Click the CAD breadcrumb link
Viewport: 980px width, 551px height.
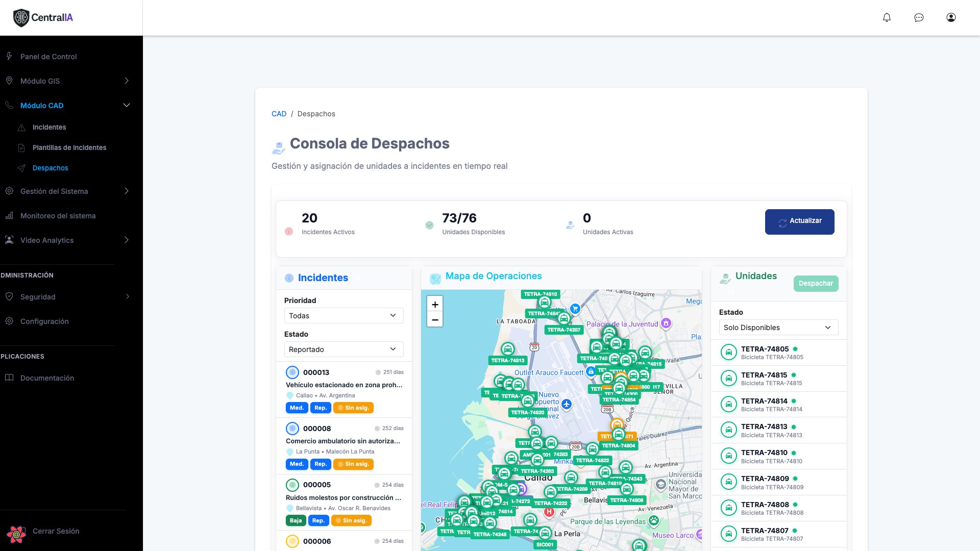click(279, 114)
